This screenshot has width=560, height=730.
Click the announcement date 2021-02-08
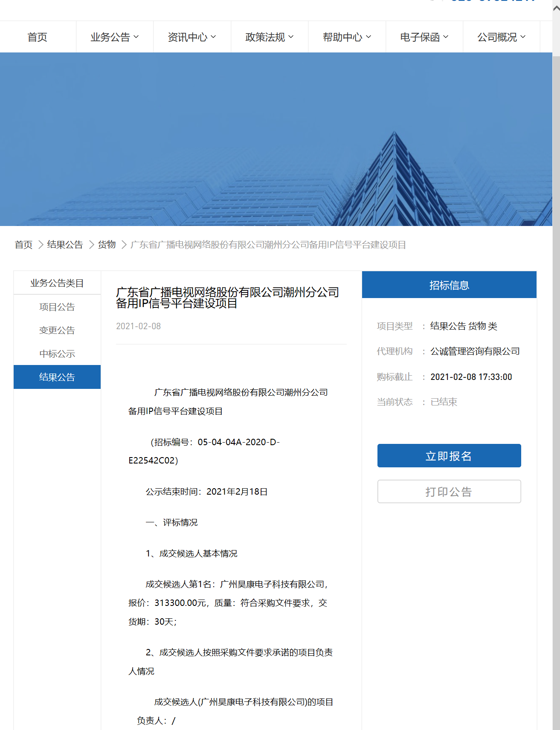click(139, 326)
